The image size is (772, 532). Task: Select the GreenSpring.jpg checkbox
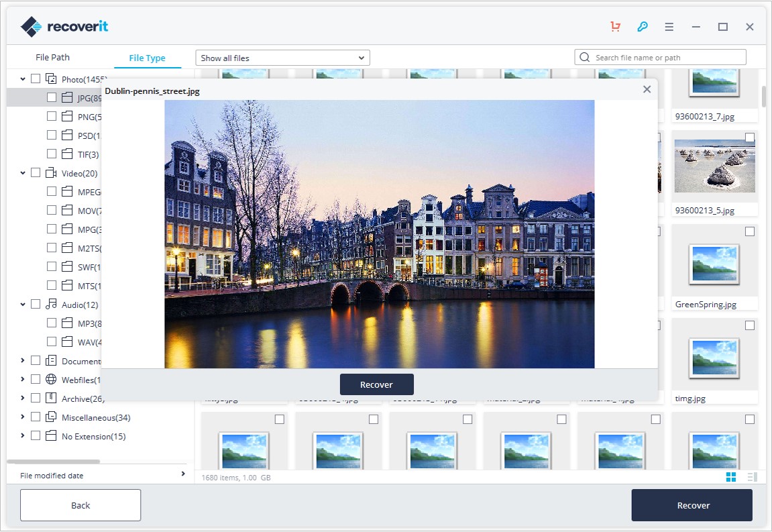point(750,231)
